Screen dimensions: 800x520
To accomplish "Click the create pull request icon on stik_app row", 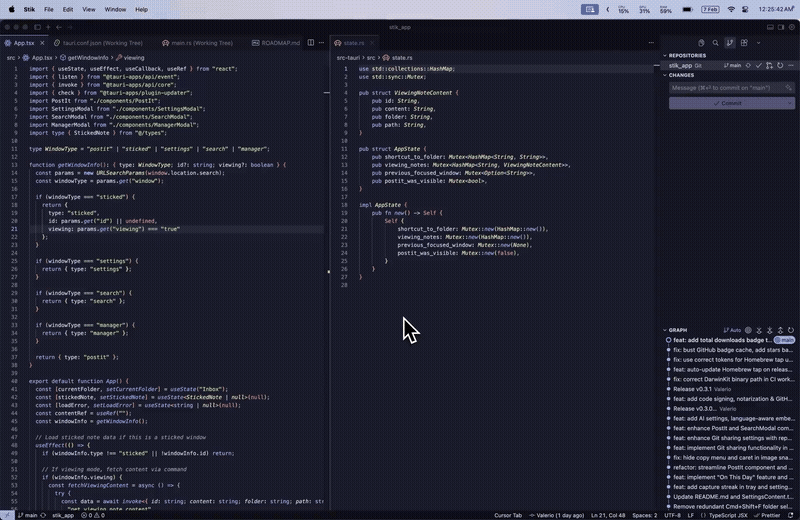I will pyautogui.click(x=769, y=65).
